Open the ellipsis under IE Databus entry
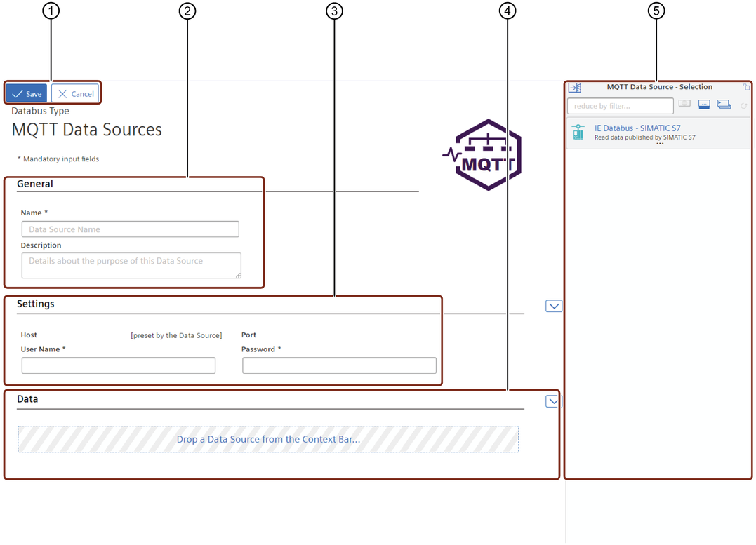Screen dimensions: 756x545 660,144
